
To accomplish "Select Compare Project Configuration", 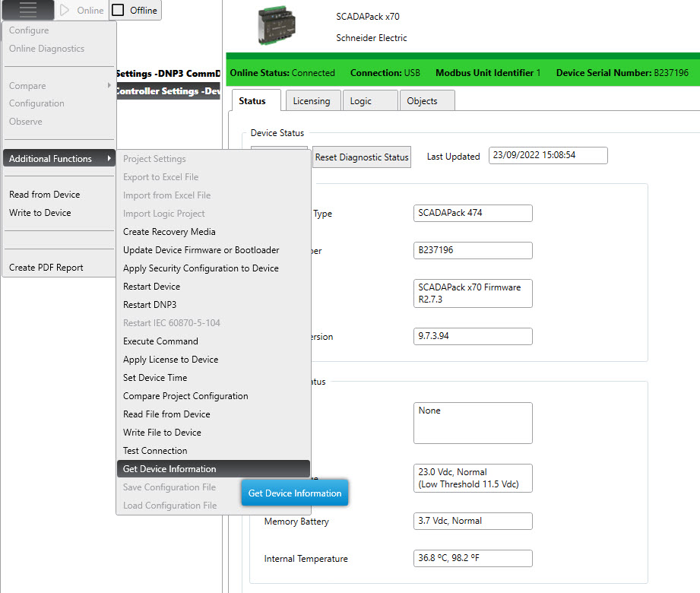I will point(185,396).
